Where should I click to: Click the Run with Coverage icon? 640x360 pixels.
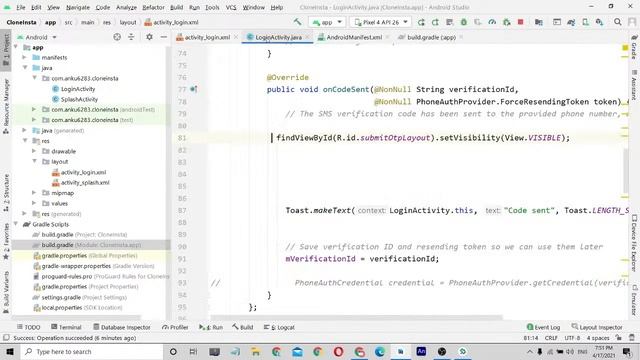tap(478, 22)
